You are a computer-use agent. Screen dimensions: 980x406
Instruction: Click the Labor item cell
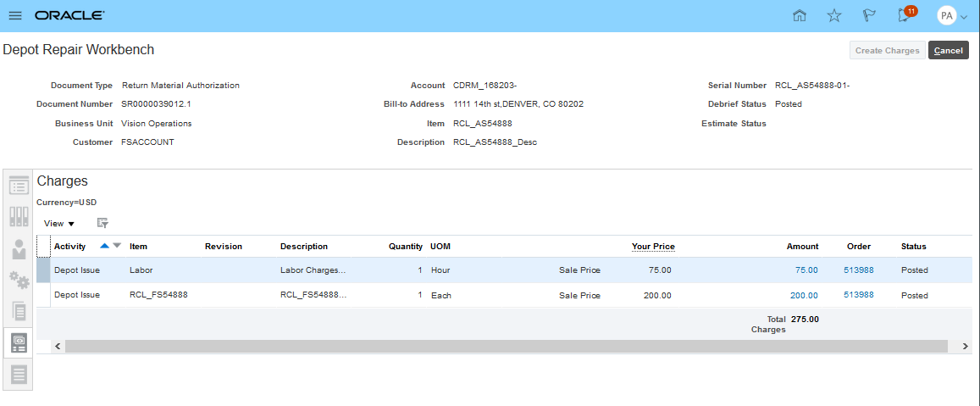[x=141, y=270]
